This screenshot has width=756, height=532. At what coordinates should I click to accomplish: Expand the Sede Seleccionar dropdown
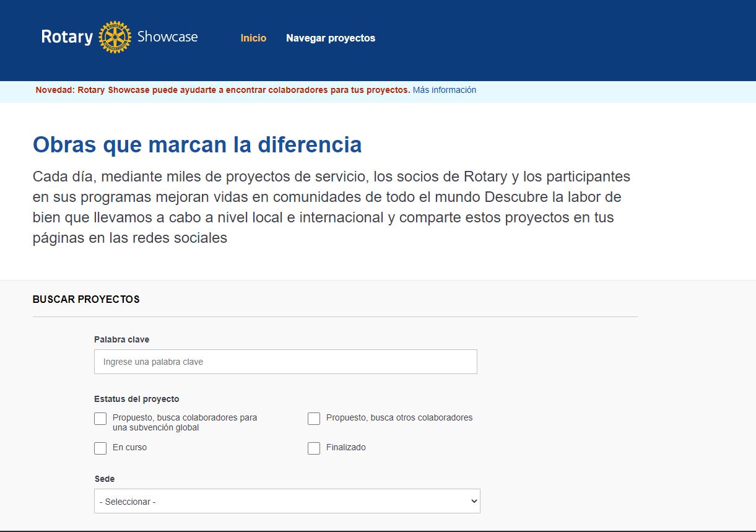point(287,501)
